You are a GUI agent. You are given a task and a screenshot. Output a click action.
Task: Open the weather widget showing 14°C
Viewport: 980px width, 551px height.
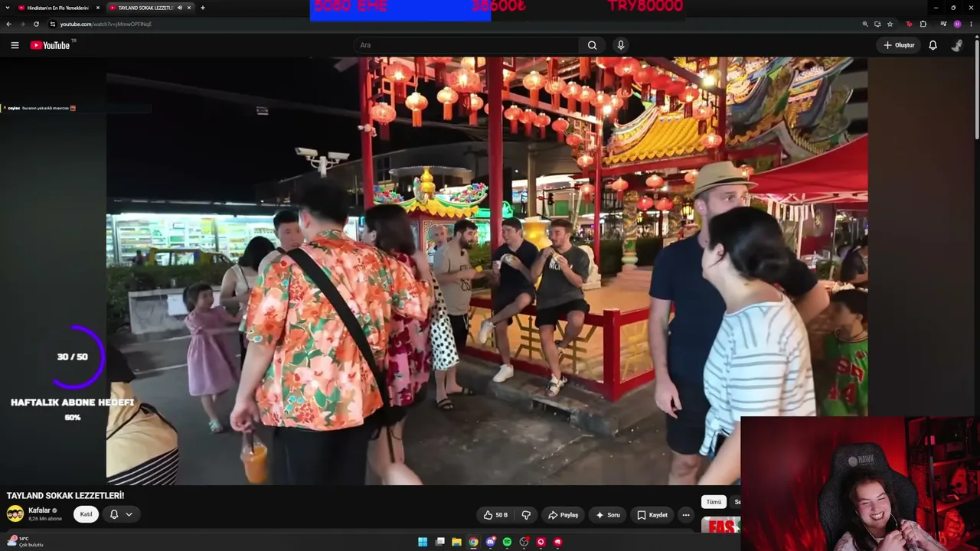(x=26, y=542)
